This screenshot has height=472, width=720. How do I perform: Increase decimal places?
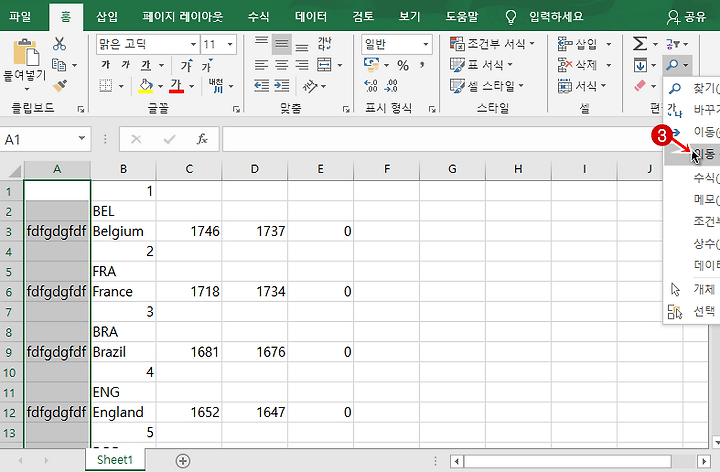[371, 86]
